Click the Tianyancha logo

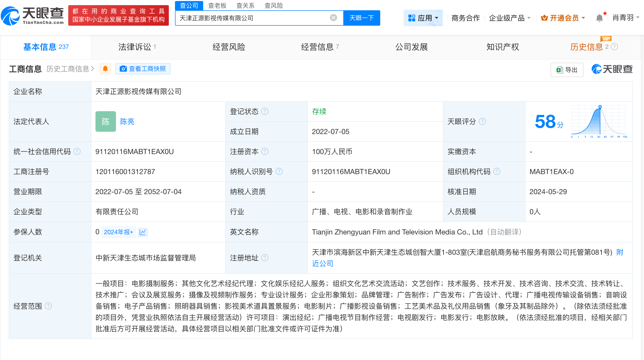(33, 16)
